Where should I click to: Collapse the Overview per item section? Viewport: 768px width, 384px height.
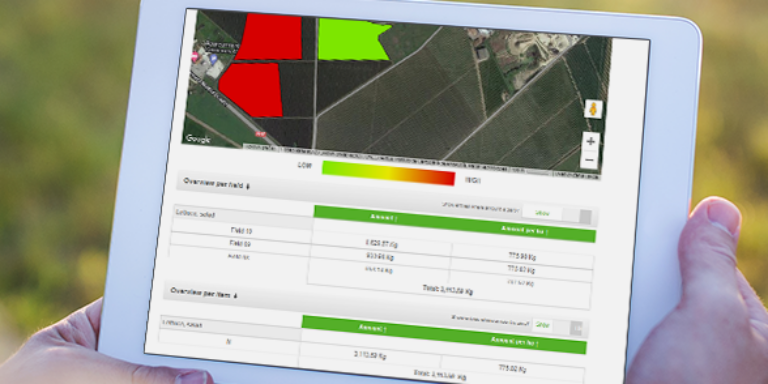point(204,292)
